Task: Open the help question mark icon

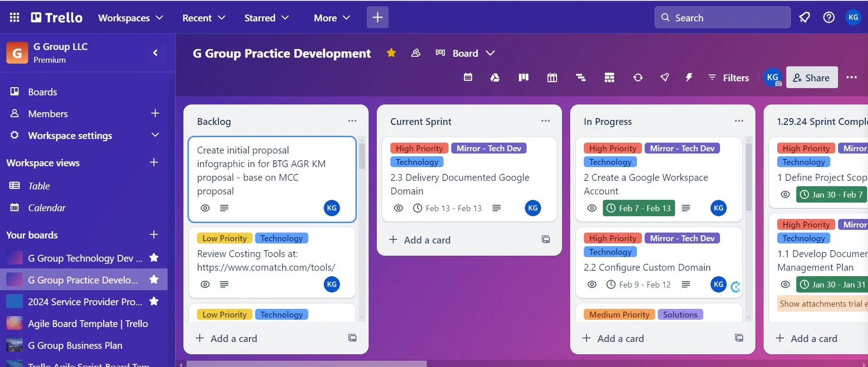Action: pos(829,17)
